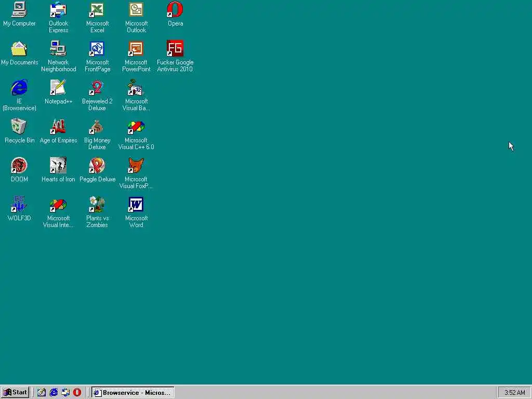The image size is (532, 399).
Task: Open the Start menu
Action: (15, 393)
